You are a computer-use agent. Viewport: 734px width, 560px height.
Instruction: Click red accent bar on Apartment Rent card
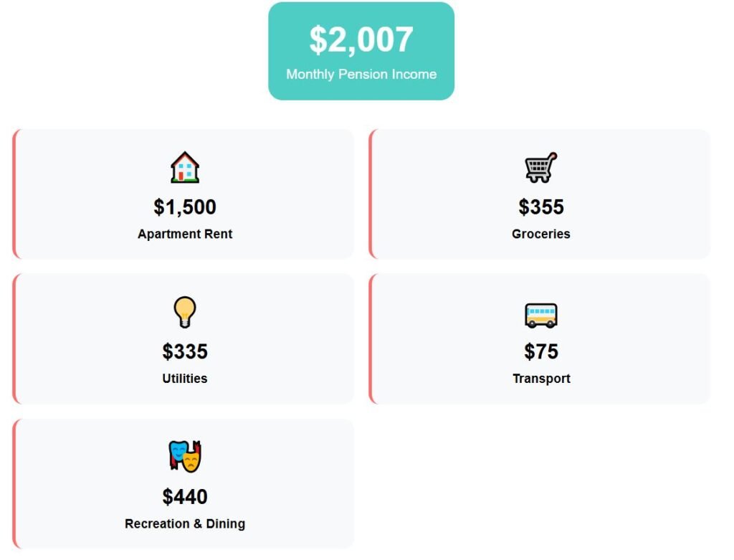click(14, 194)
